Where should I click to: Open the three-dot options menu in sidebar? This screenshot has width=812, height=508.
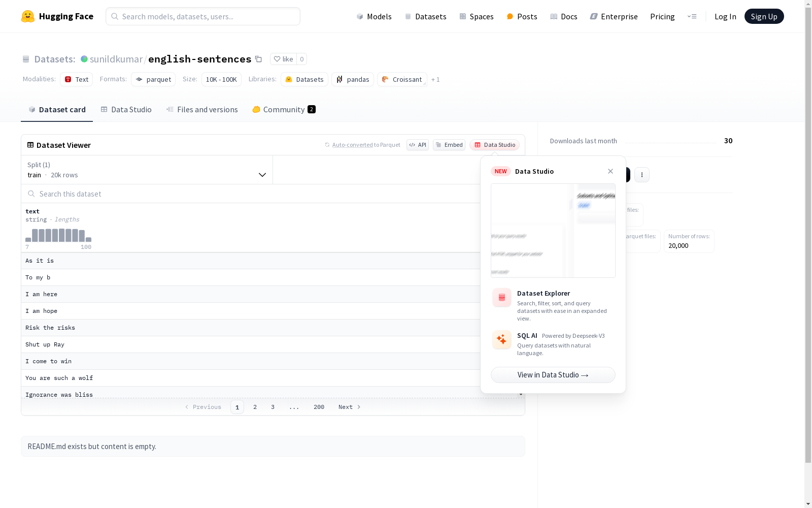pyautogui.click(x=642, y=175)
